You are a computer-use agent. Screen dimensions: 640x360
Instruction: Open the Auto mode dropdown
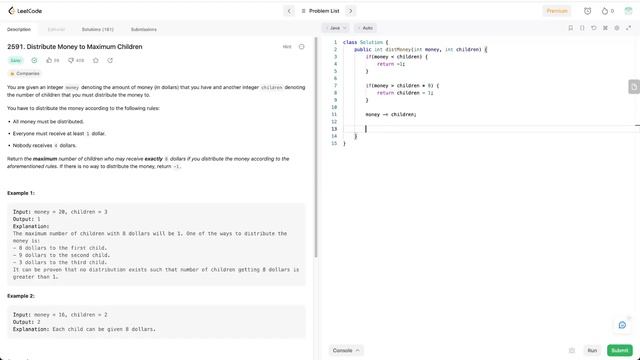pyautogui.click(x=365, y=28)
